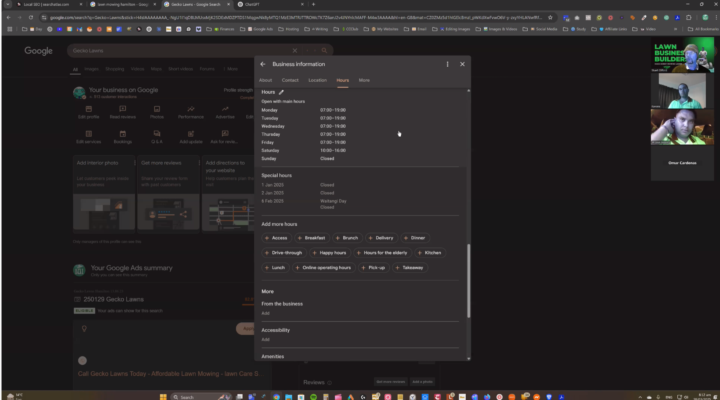This screenshot has width=720, height=400.
Task: Select the Videos search filter
Action: coord(137,69)
